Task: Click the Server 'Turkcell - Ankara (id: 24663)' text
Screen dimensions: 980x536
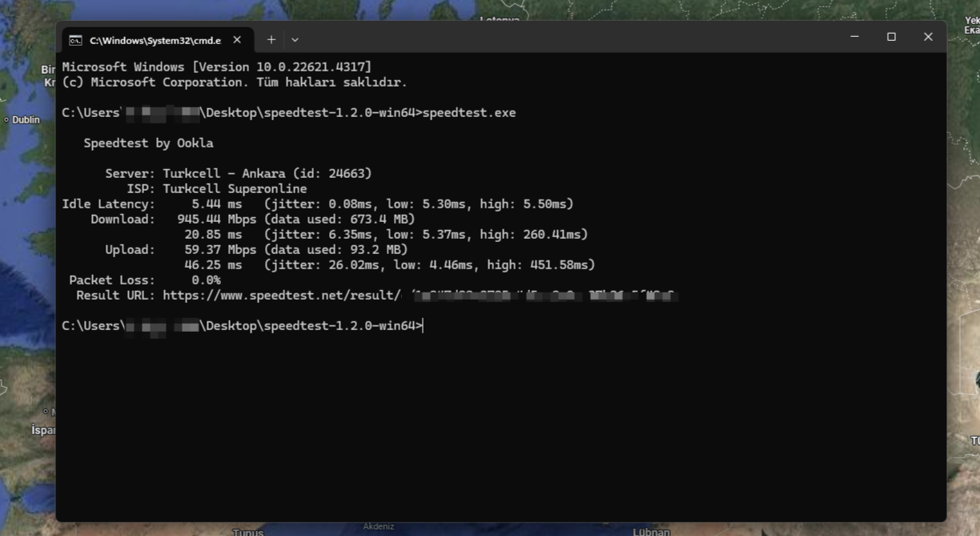Action: point(267,174)
